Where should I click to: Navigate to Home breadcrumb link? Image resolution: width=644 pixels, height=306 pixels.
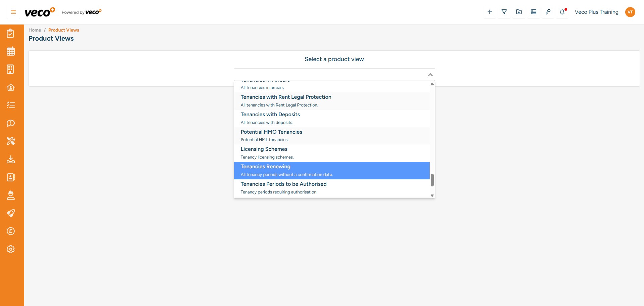click(35, 30)
